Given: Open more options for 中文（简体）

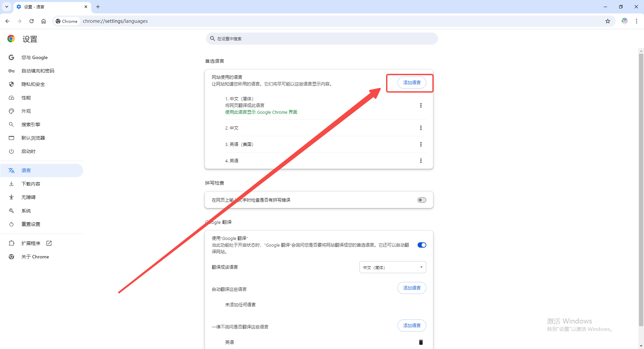Looking at the screenshot, I should (421, 105).
